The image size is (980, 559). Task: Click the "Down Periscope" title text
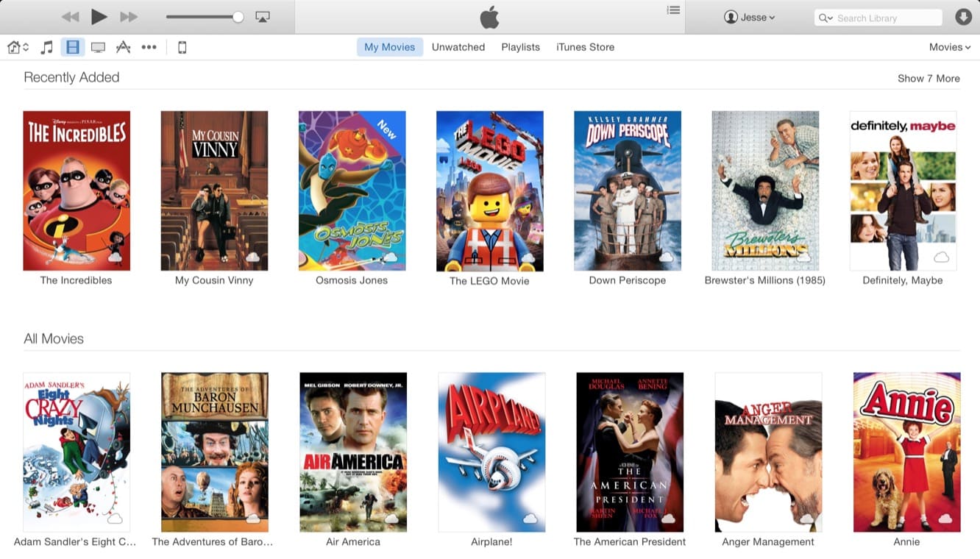[x=628, y=280]
